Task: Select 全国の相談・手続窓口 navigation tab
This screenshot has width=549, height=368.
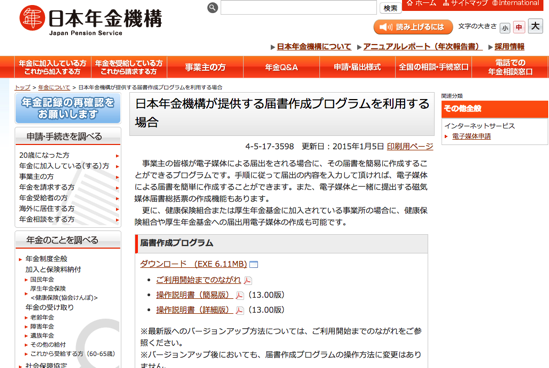Action: tap(433, 67)
